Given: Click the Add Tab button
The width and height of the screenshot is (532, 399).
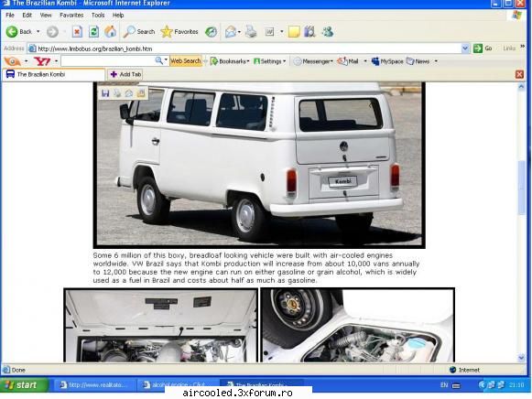Looking at the screenshot, I should 125,74.
